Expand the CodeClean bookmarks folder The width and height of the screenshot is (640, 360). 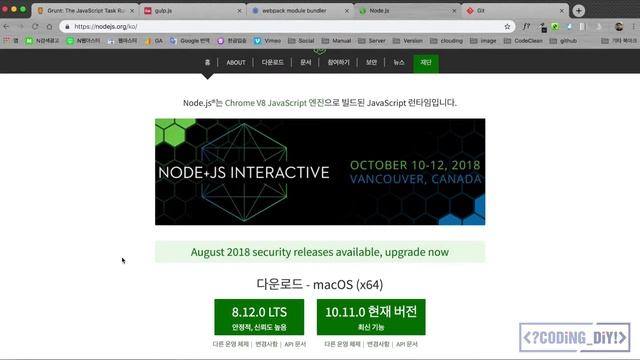[x=524, y=41]
